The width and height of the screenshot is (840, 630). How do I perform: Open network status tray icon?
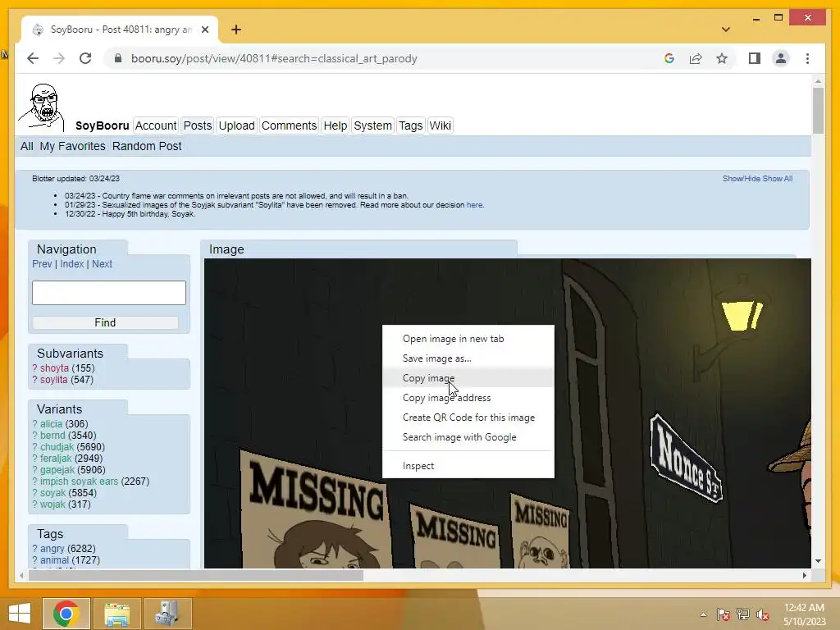743,614
